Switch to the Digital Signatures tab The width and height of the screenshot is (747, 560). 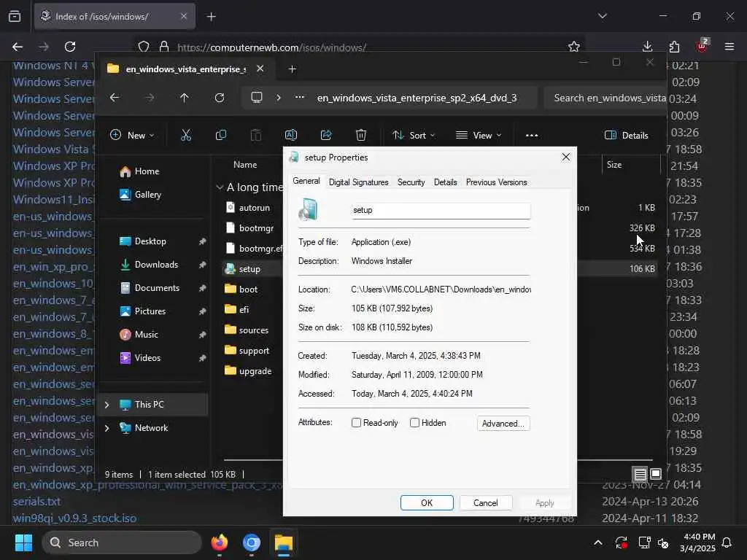[x=358, y=182]
